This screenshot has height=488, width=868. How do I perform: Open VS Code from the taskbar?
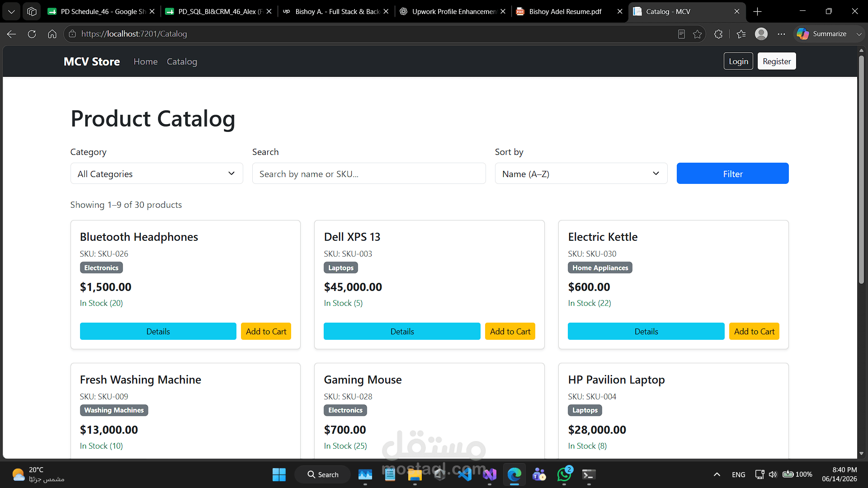(x=465, y=474)
